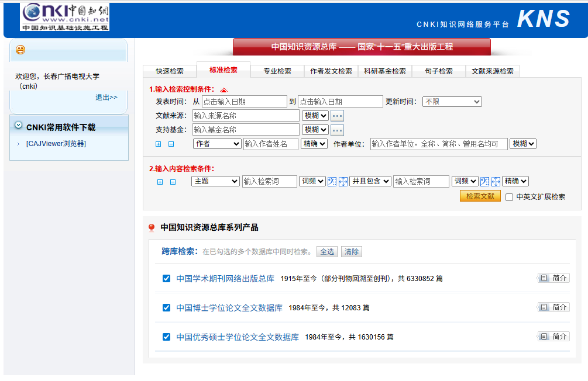The image size is (588, 381).
Task: Focus the 作者单位 input field
Action: [x=438, y=144]
